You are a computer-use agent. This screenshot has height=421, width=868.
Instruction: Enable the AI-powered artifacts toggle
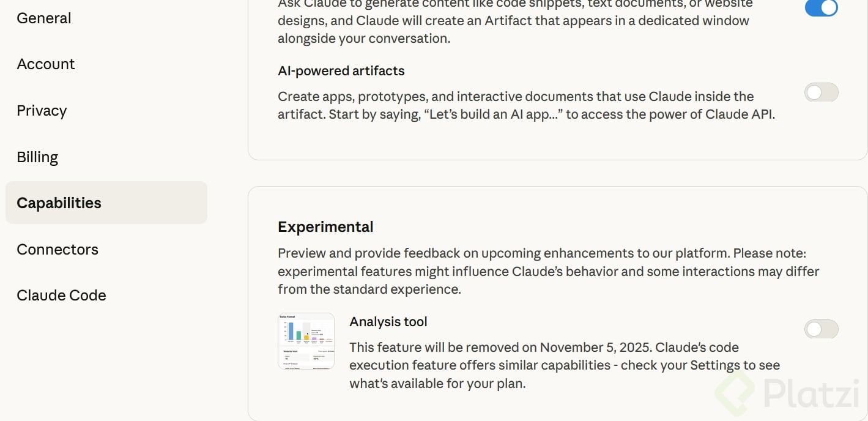click(821, 93)
